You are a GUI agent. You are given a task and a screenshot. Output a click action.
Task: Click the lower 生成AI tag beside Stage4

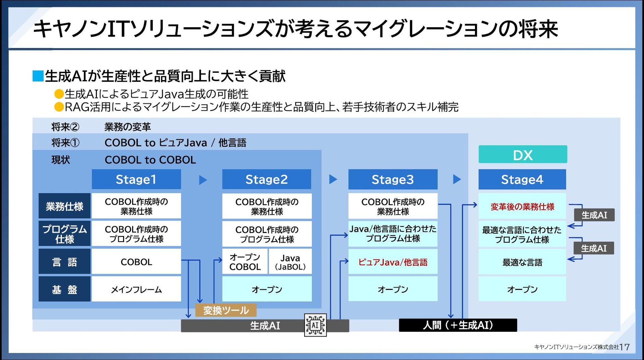(594, 248)
